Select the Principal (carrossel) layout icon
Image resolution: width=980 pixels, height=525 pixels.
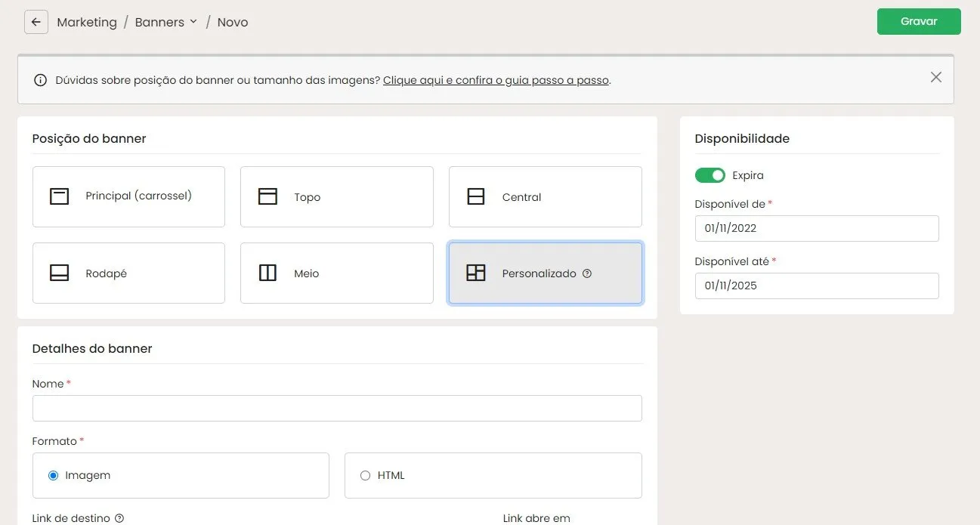[x=60, y=196]
